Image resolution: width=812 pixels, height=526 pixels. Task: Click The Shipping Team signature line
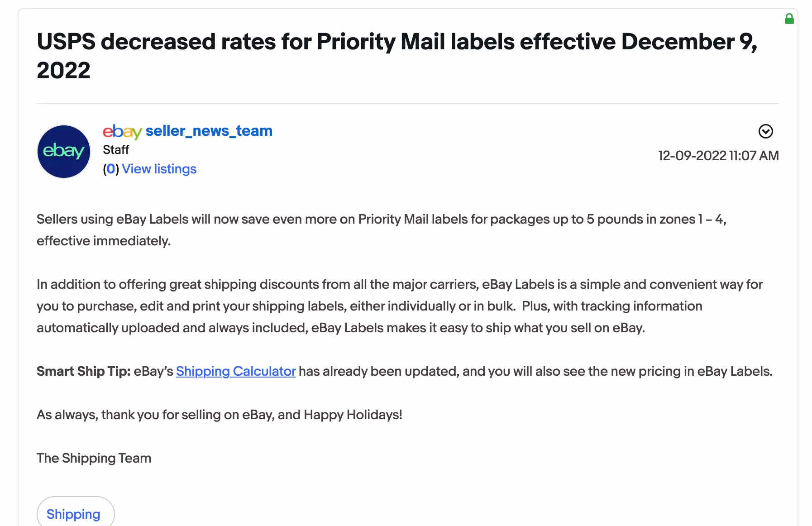(94, 458)
